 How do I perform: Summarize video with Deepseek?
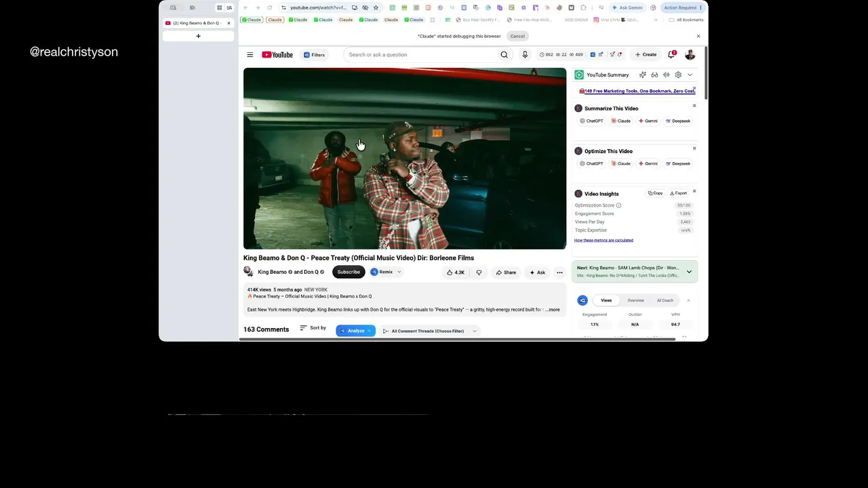coord(678,121)
